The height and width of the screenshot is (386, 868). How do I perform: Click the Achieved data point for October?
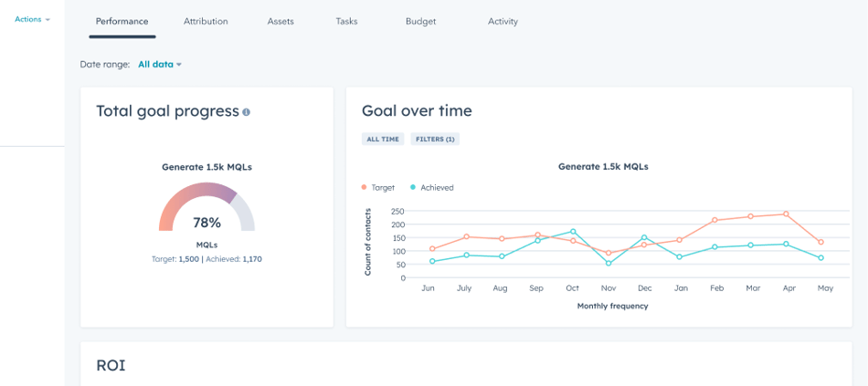point(573,232)
